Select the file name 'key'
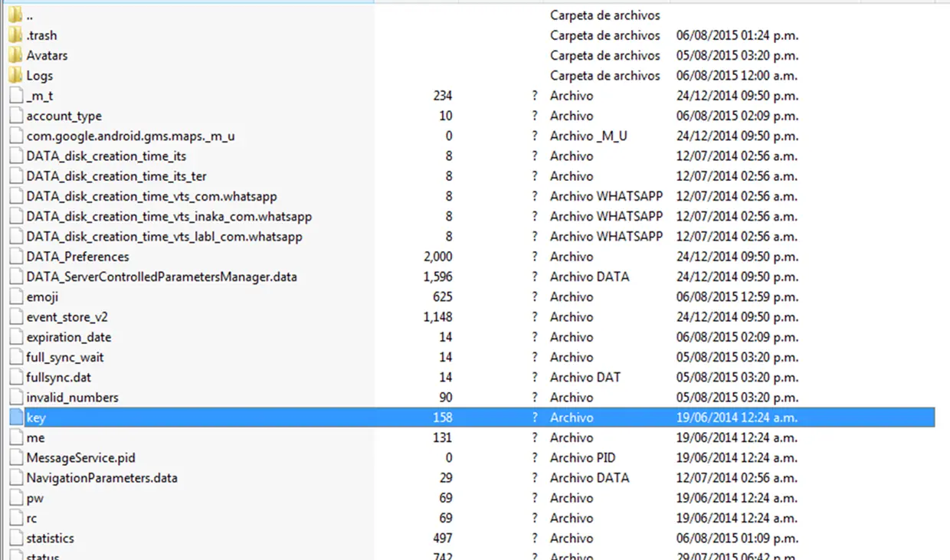The image size is (950, 560). 36,418
